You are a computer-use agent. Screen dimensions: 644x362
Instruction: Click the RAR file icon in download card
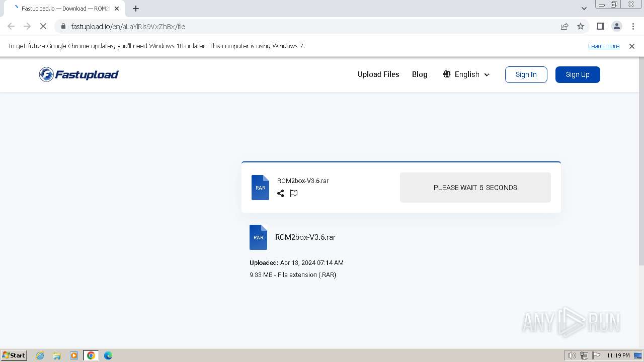pos(260,188)
